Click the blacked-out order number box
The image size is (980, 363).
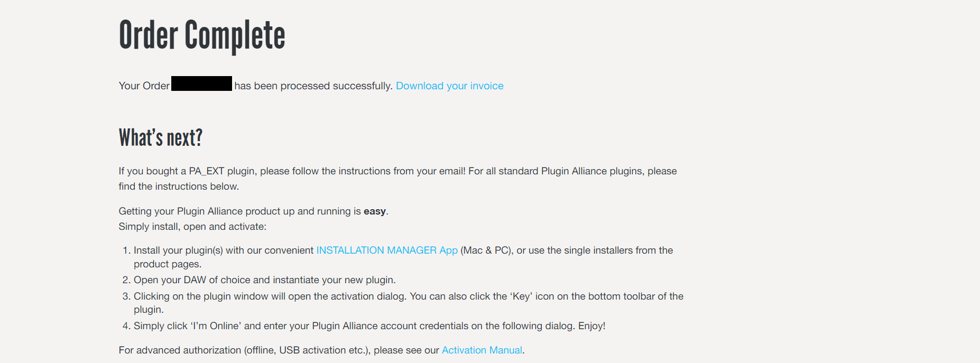click(202, 84)
